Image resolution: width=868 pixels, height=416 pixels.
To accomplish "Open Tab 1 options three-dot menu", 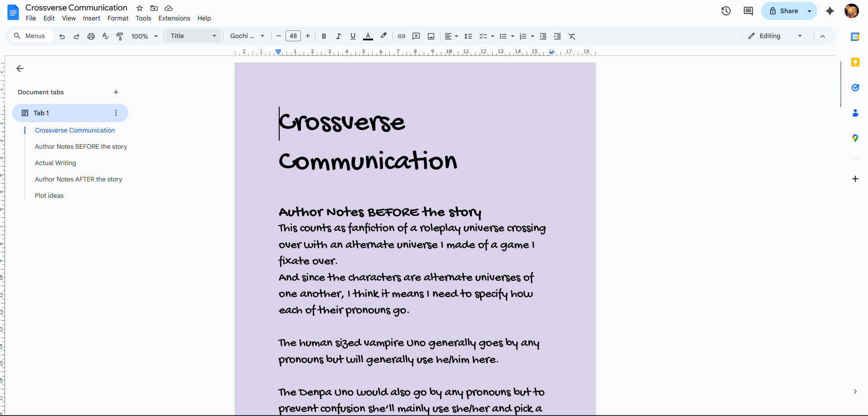I will coord(116,113).
